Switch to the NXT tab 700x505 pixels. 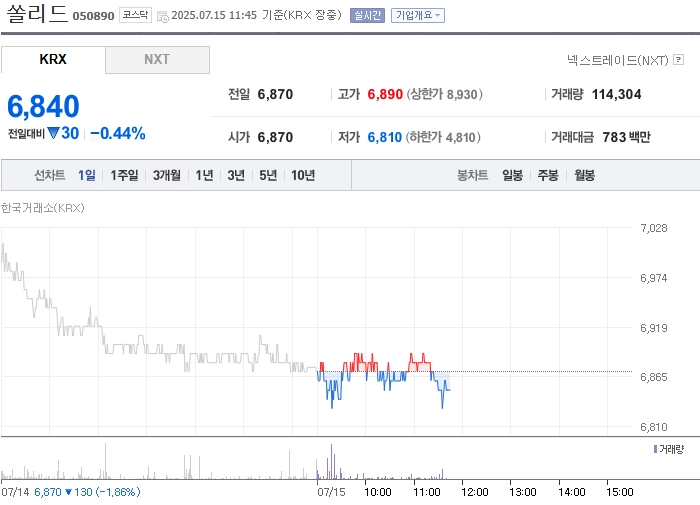pyautogui.click(x=157, y=59)
